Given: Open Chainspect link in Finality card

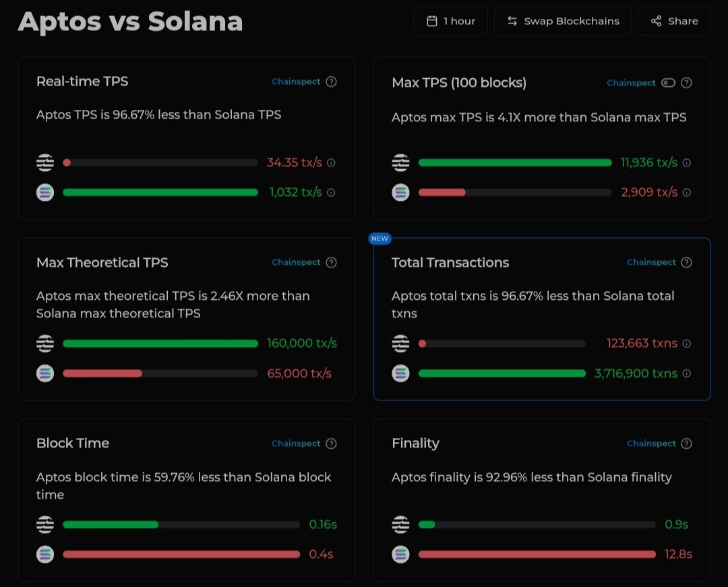Looking at the screenshot, I should (651, 443).
